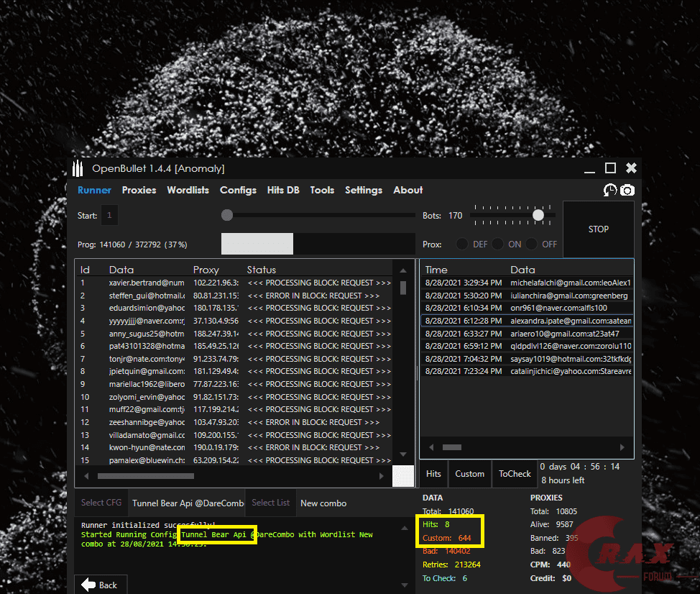Open OpenBullet Settings

[x=363, y=190]
